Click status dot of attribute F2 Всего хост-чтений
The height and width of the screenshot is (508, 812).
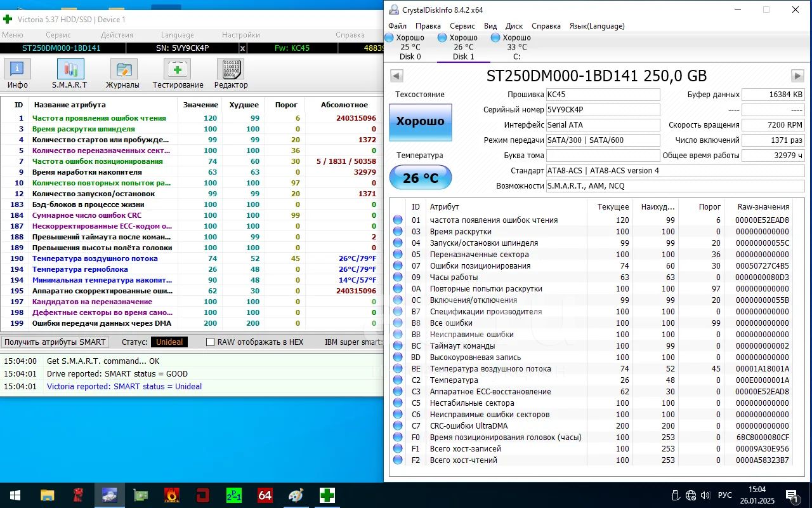click(398, 460)
